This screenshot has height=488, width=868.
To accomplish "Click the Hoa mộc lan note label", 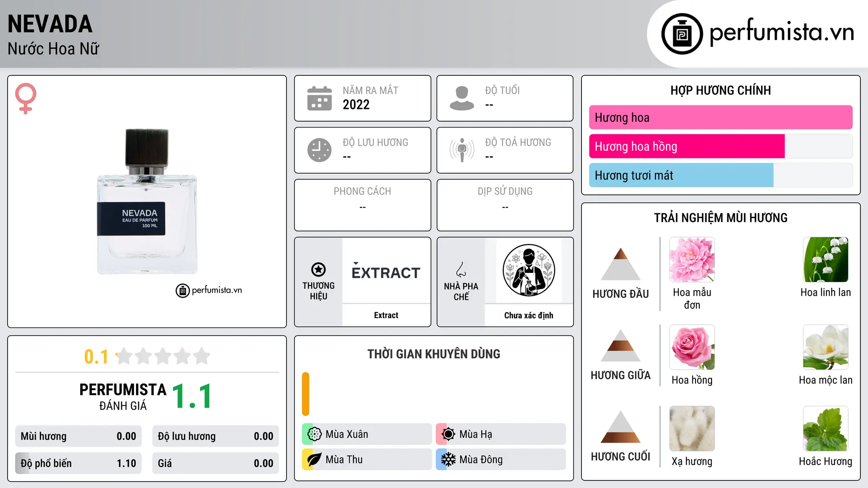I will 826,380.
